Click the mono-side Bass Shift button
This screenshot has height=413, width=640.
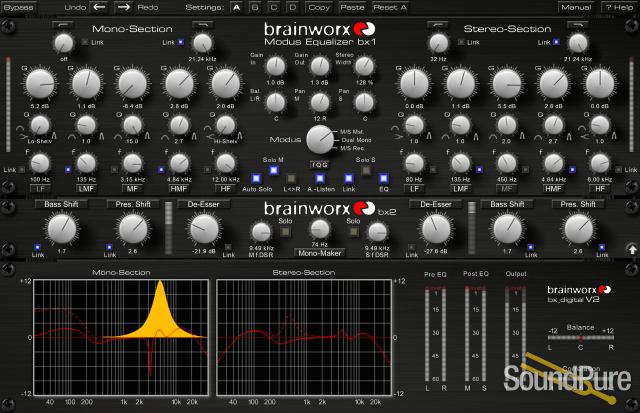61,204
